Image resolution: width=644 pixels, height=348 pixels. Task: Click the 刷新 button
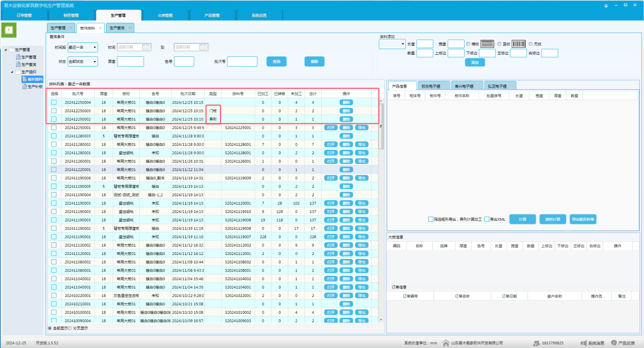tap(314, 61)
